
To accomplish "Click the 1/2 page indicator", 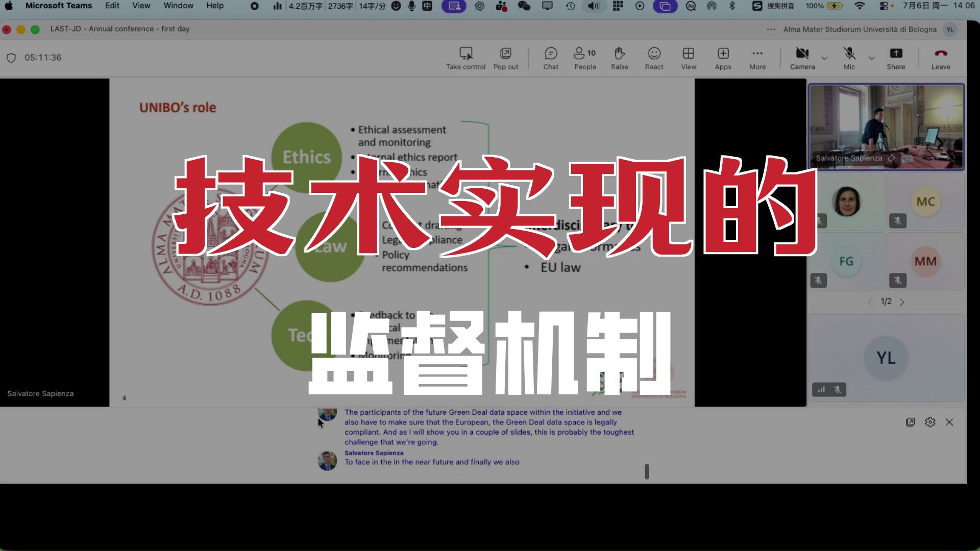I will [886, 302].
